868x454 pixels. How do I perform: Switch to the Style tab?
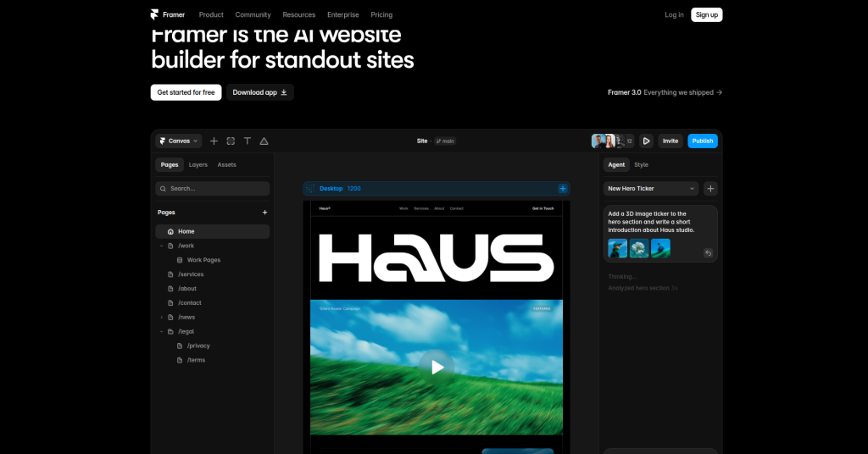pos(641,165)
